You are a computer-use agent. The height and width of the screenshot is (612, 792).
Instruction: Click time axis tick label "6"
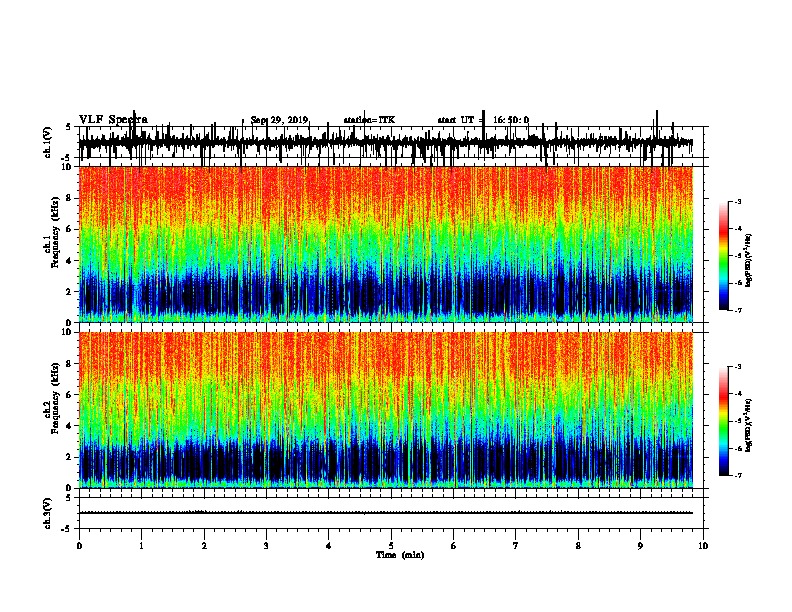(454, 546)
